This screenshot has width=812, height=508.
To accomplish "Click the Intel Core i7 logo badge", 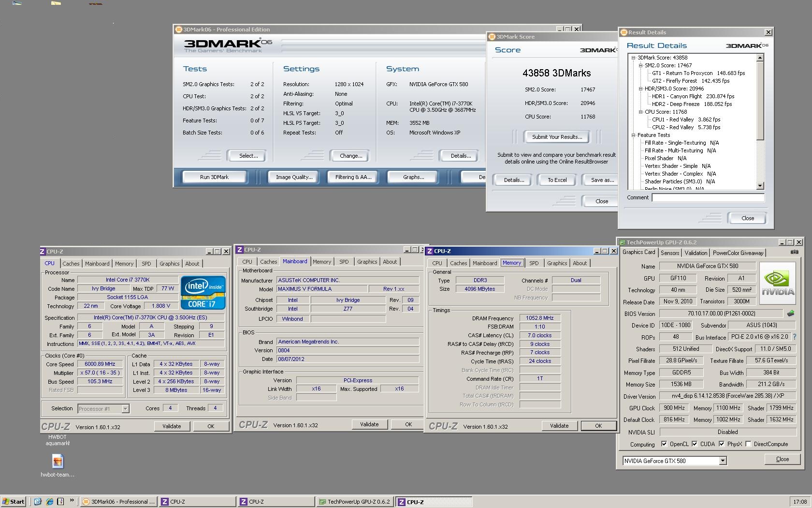I will coord(203,292).
